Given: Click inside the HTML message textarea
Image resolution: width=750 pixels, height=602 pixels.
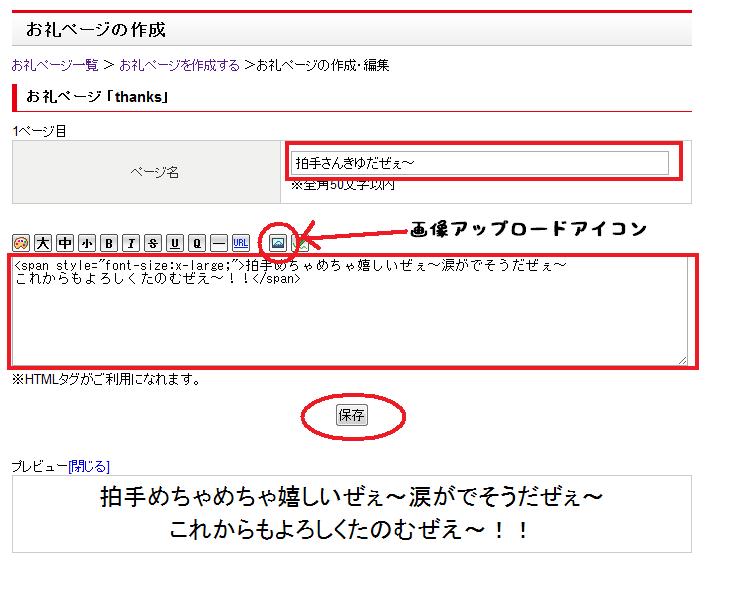Looking at the screenshot, I should [x=348, y=320].
